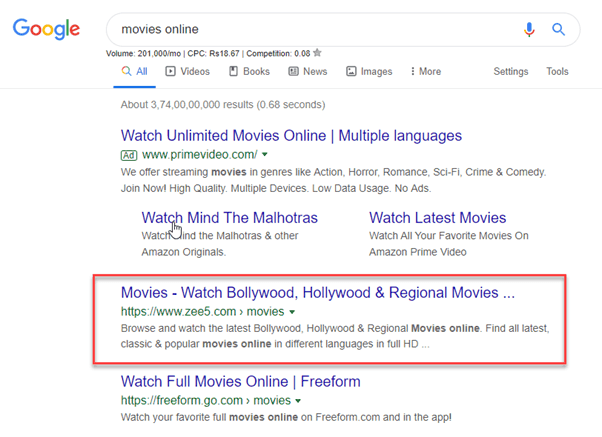
Task: Click the CPC: Rs18.67 text
Action: 213,53
